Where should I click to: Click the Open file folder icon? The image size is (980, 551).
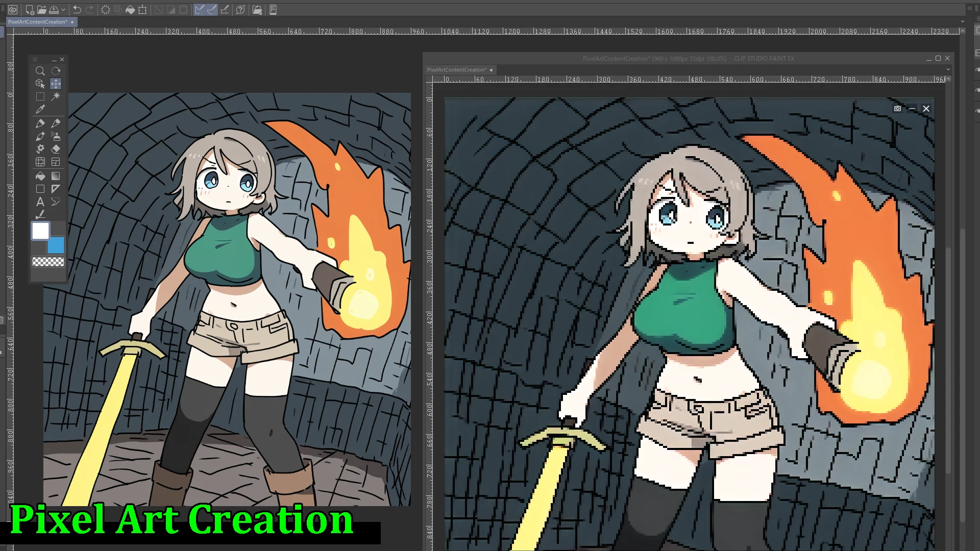(x=42, y=10)
